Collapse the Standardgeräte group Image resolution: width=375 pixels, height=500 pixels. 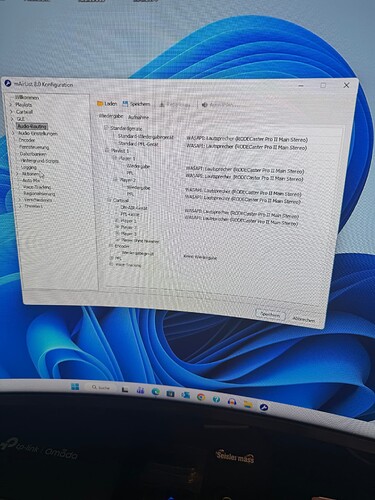[x=106, y=128]
